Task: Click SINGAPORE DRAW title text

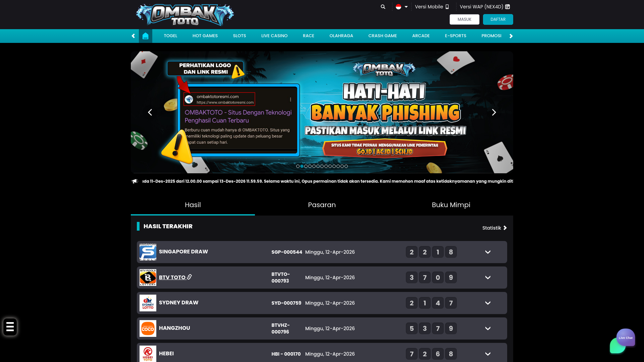Action: point(183,252)
